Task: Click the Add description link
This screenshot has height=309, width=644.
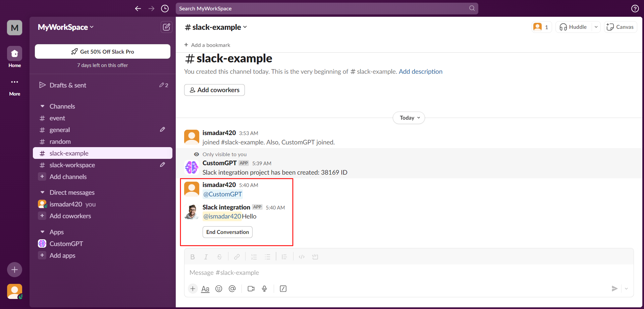Action: [x=421, y=71]
